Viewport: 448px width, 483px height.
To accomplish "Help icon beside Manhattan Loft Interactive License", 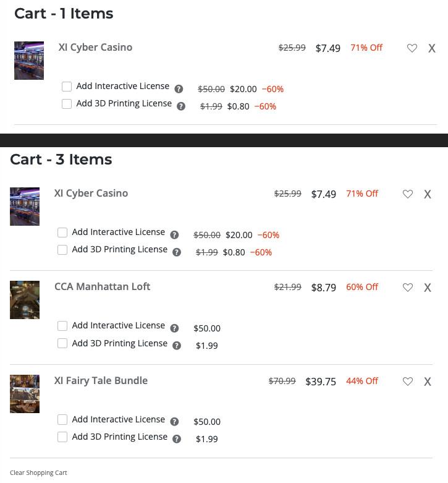I will point(174,328).
